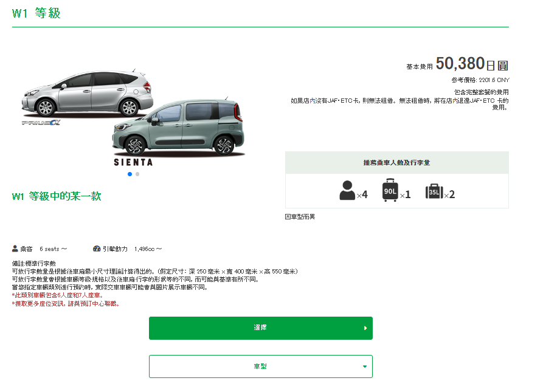
Task: Expand the 車型 dropdown
Action: pyautogui.click(x=261, y=366)
